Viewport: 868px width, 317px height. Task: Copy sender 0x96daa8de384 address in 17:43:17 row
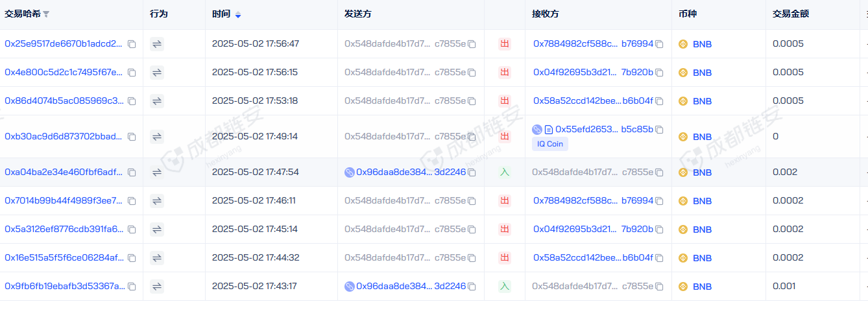tap(472, 287)
